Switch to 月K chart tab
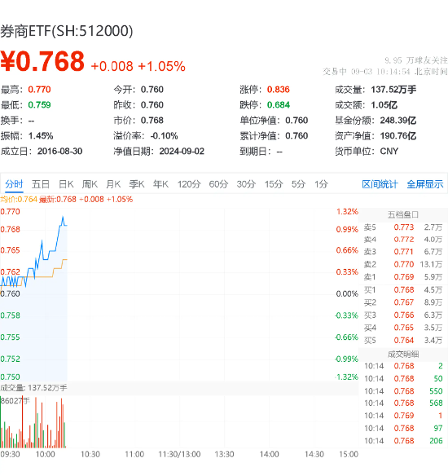Image resolution: width=448 pixels, height=476 pixels. (113, 184)
